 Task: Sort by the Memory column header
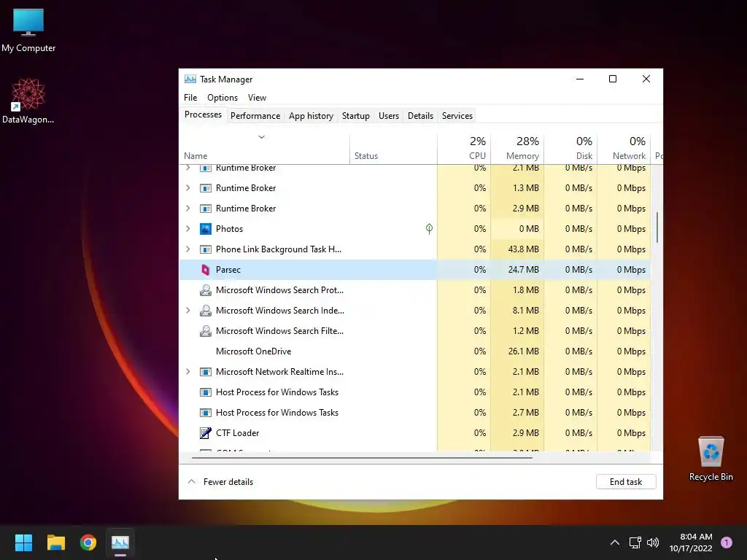coord(517,149)
